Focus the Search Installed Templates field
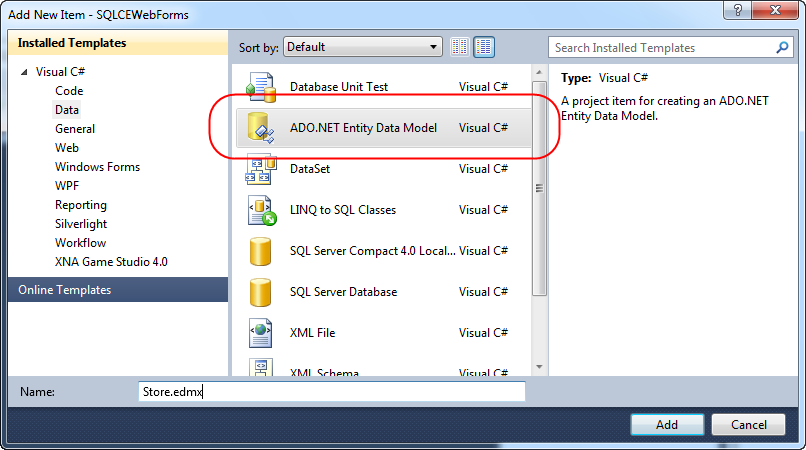 pos(672,48)
